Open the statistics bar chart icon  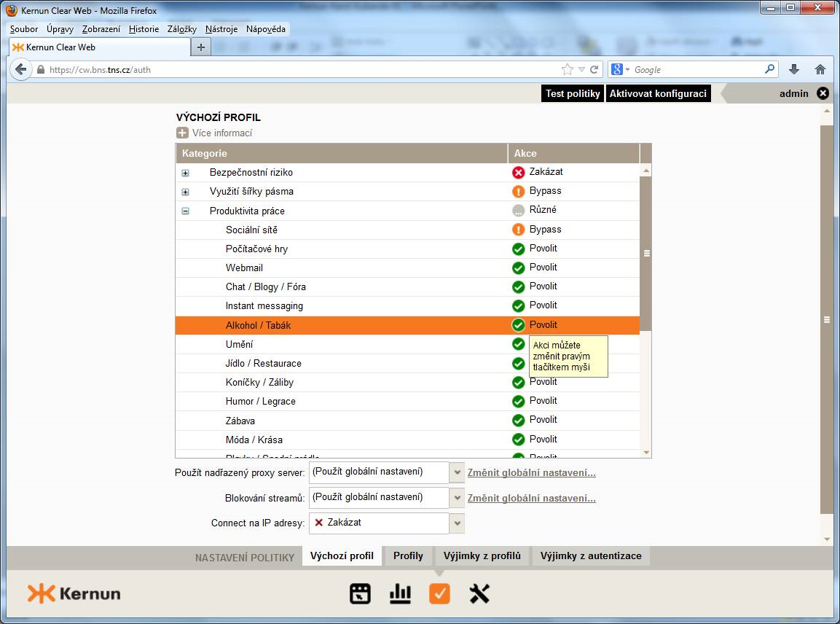click(400, 593)
